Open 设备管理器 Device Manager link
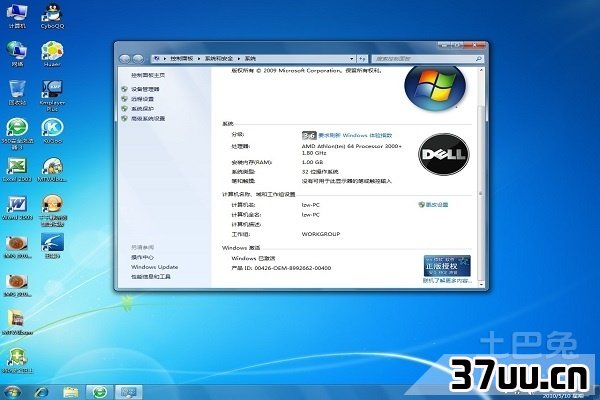 click(145, 89)
